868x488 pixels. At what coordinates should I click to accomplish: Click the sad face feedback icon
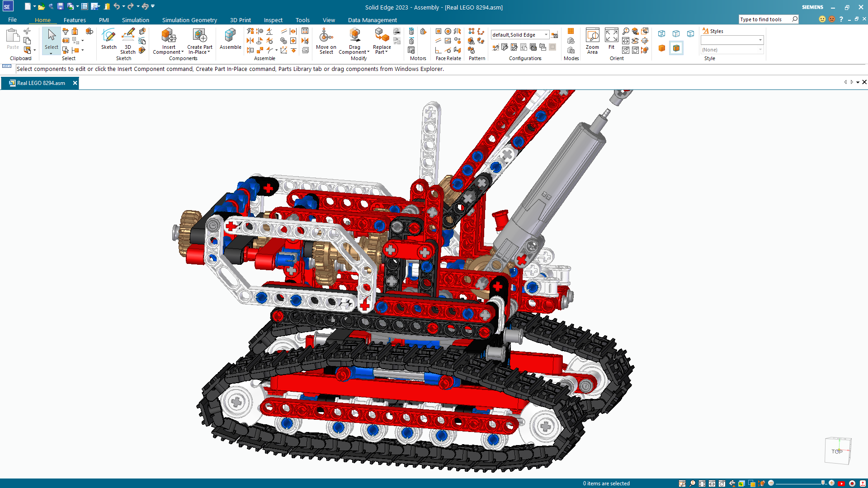832,19
